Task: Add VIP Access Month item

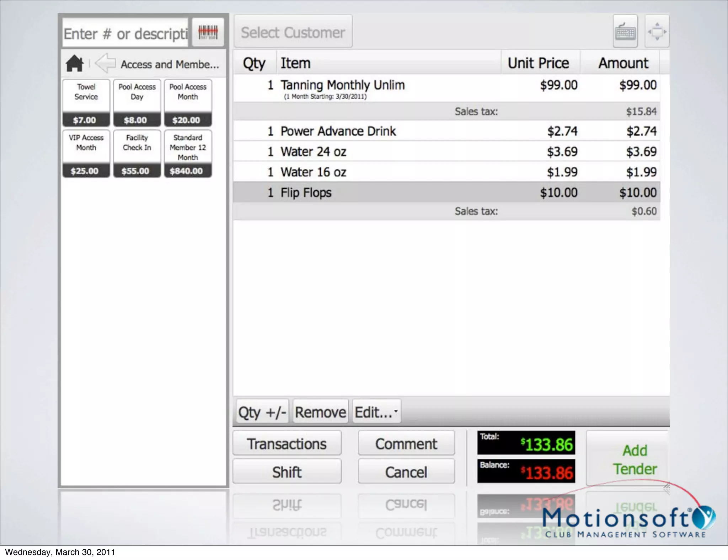Action: 86,154
